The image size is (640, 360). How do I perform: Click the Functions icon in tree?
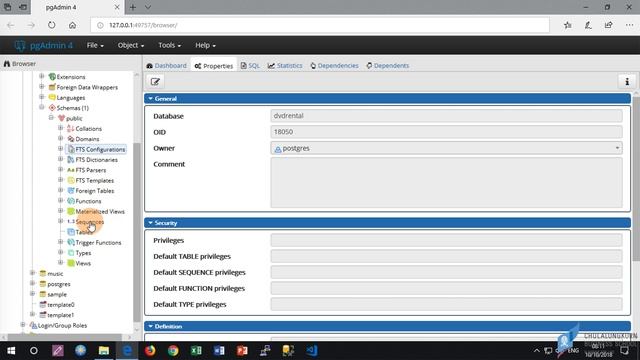71,201
